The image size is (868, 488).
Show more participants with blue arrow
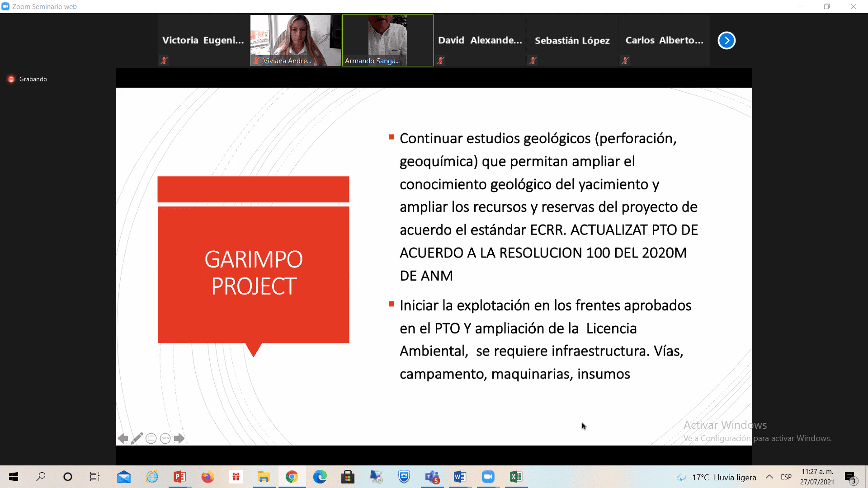726,40
